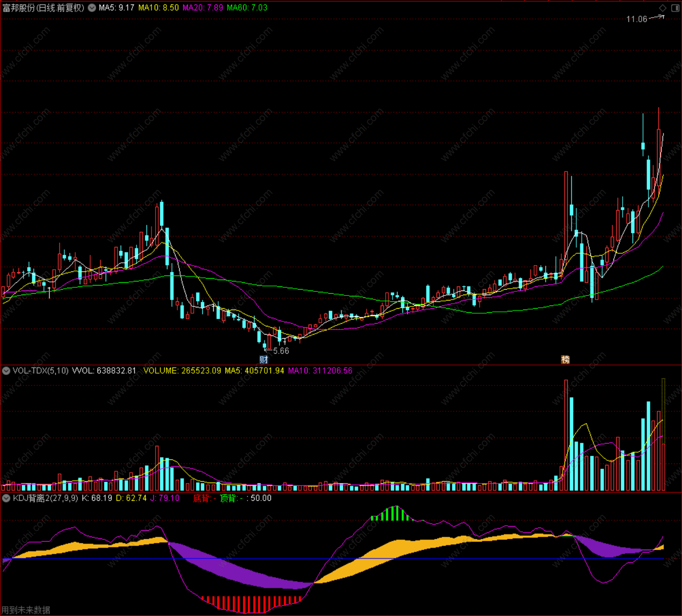Toggle the side panel icon at top right

[675, 8]
